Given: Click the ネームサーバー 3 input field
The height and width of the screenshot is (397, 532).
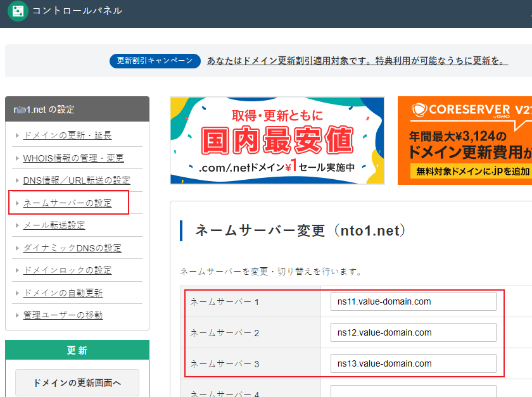Looking at the screenshot, I should 413,363.
